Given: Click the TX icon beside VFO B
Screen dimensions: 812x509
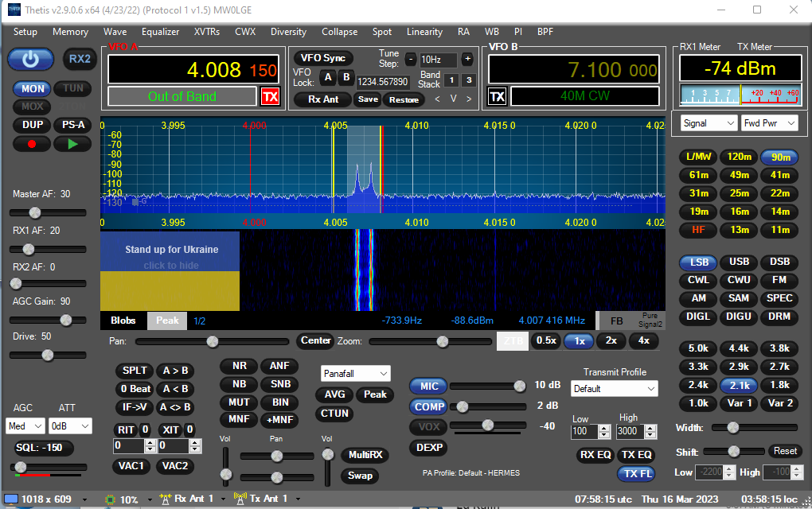Looking at the screenshot, I should (498, 97).
